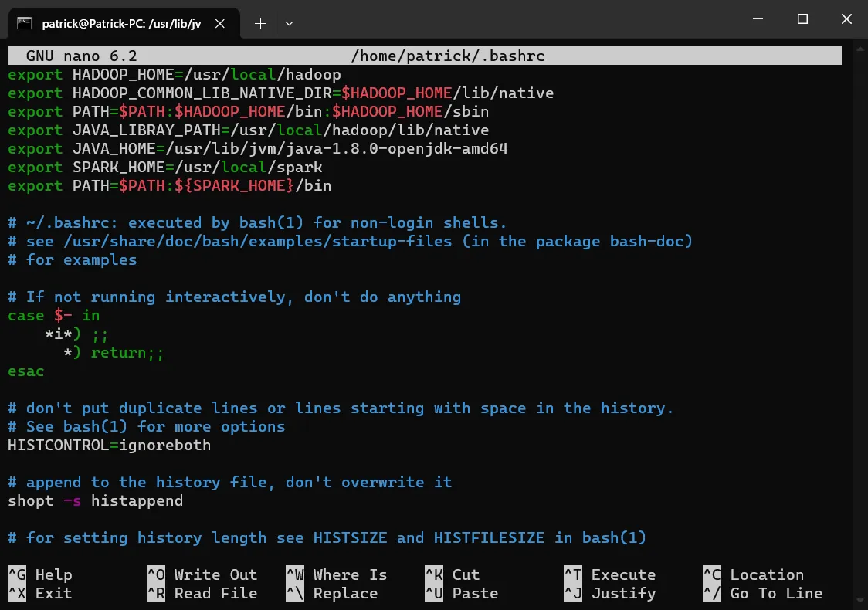This screenshot has width=868, height=610.
Task: Click the ^G Help shortcut
Action: [x=40, y=574]
